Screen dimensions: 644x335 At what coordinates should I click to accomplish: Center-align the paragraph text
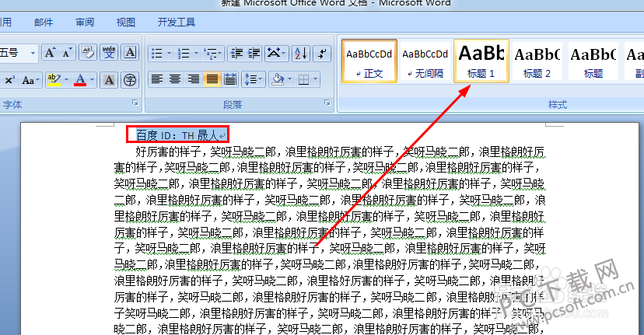[x=175, y=79]
